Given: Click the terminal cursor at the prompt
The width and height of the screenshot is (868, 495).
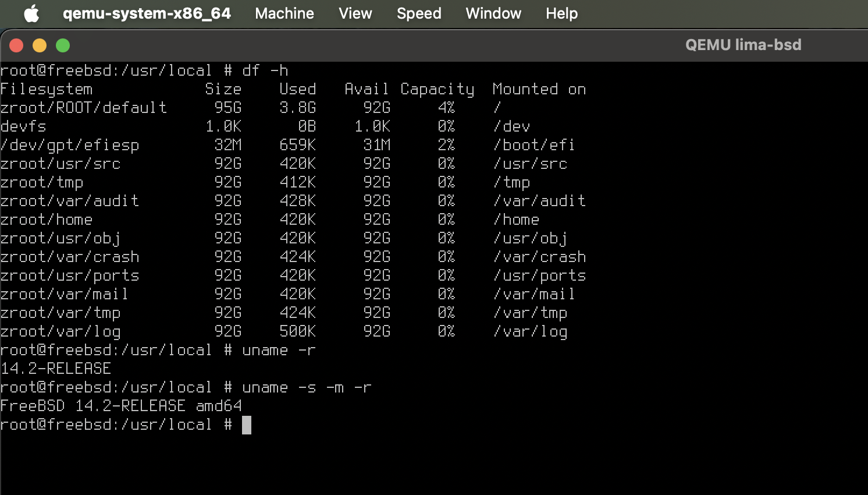Looking at the screenshot, I should 247,425.
